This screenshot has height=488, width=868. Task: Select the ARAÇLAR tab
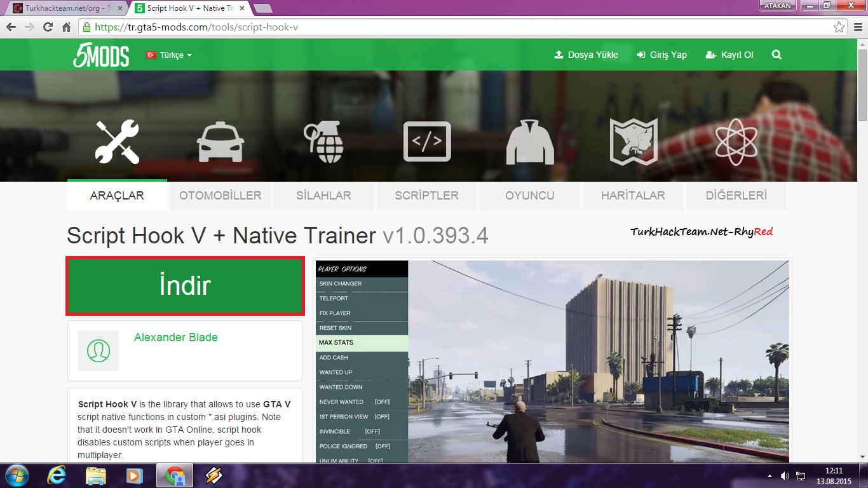(x=117, y=196)
